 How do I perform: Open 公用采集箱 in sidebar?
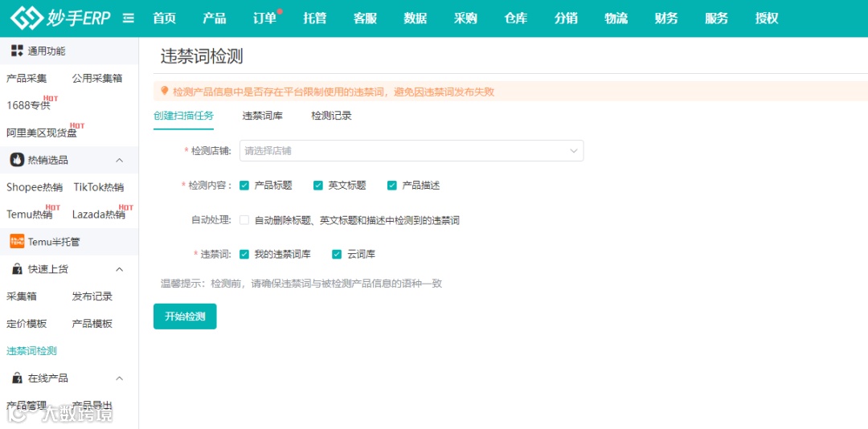pos(97,78)
